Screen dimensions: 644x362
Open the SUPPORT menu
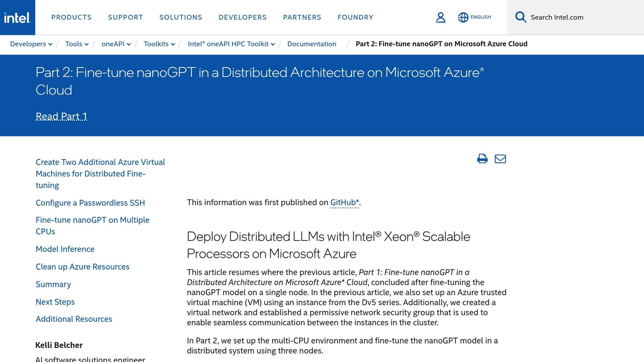pyautogui.click(x=125, y=17)
